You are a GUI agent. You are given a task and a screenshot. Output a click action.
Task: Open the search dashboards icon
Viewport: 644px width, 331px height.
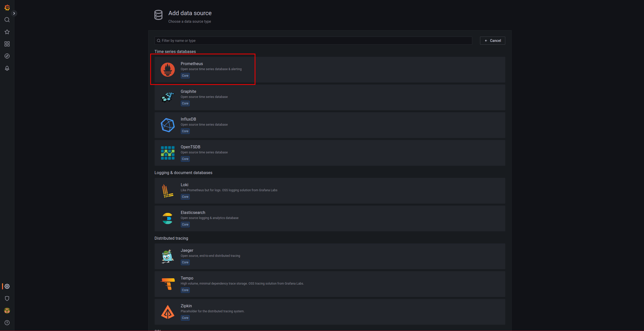pyautogui.click(x=7, y=20)
